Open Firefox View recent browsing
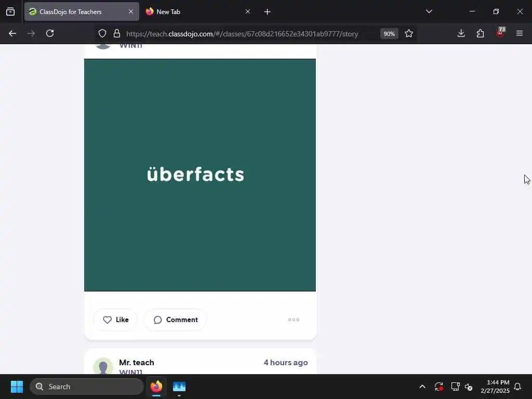 (x=10, y=11)
